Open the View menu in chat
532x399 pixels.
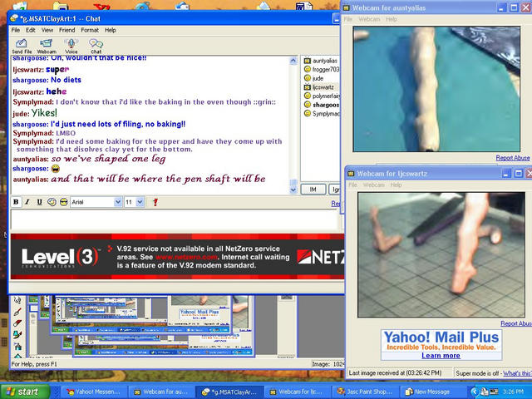click(47, 30)
